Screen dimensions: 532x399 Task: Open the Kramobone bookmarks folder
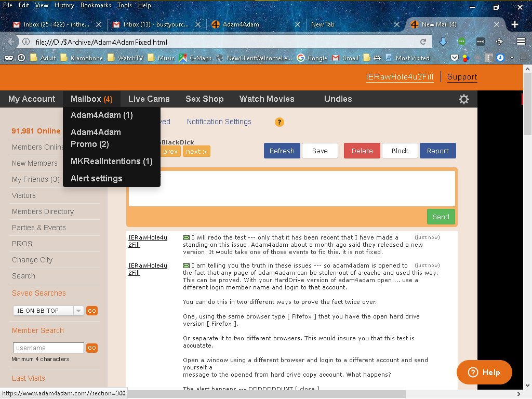pos(82,58)
